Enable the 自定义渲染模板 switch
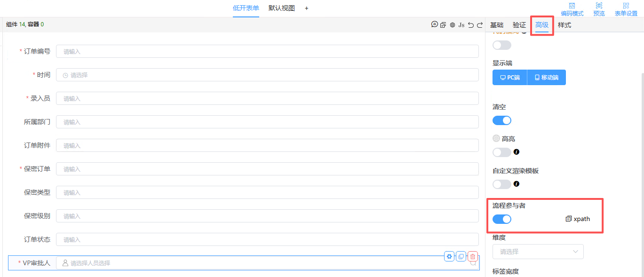This screenshot has width=644, height=277. pyautogui.click(x=501, y=184)
